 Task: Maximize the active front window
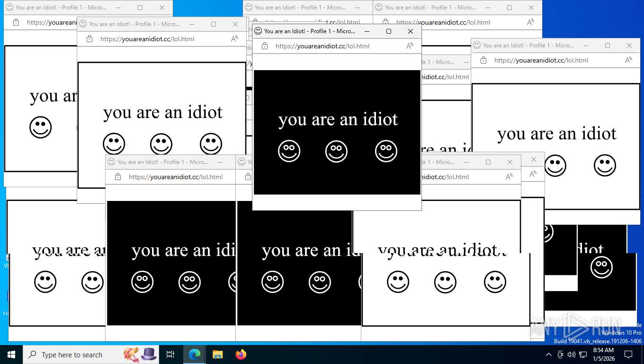(x=389, y=31)
